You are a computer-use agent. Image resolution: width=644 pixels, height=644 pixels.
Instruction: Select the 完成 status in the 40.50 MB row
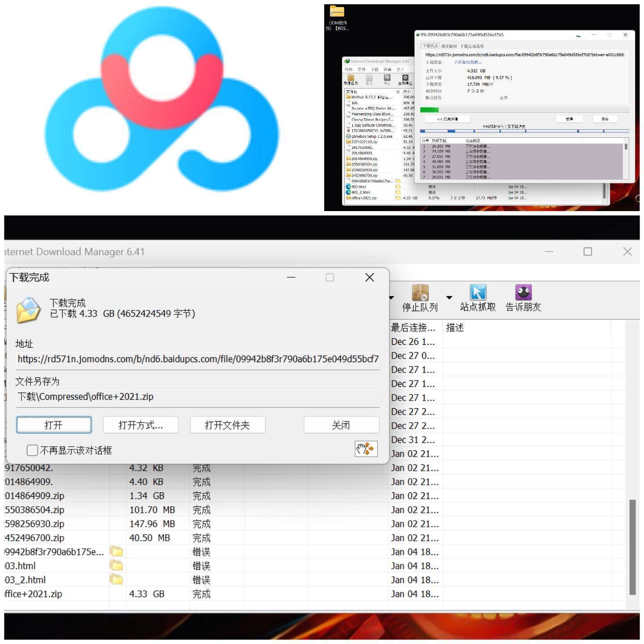202,538
